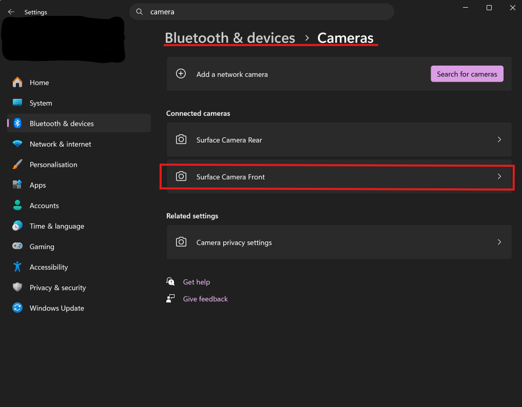The width and height of the screenshot is (522, 407).
Task: Click Bluetooth & devices breadcrumb heading
Action: (x=230, y=38)
